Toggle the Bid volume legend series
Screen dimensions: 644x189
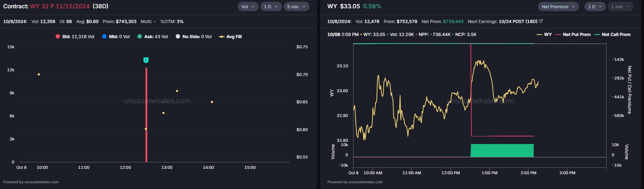[x=75, y=37]
